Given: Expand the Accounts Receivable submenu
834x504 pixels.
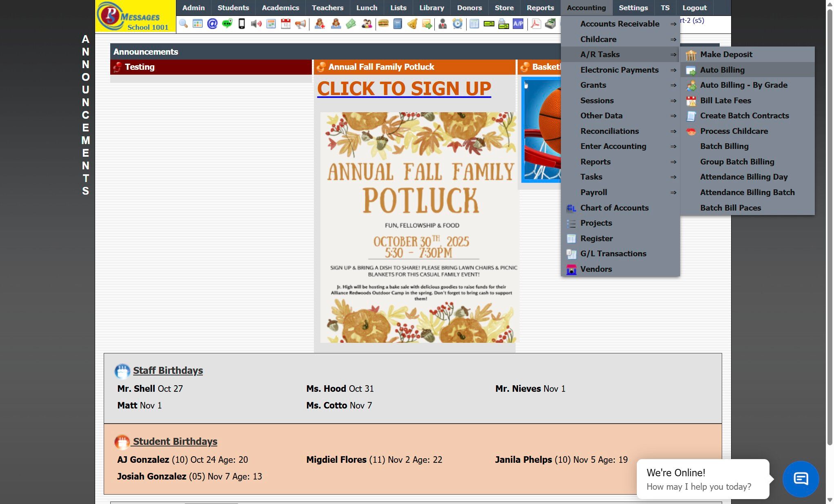Looking at the screenshot, I should click(x=620, y=24).
